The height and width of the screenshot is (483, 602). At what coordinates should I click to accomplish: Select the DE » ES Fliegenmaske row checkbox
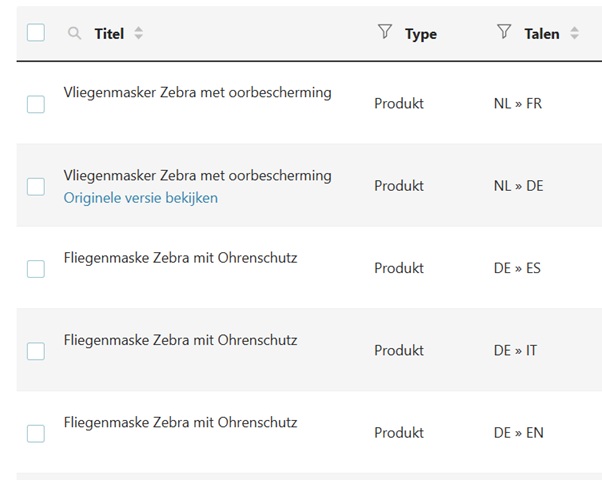pyautogui.click(x=36, y=269)
